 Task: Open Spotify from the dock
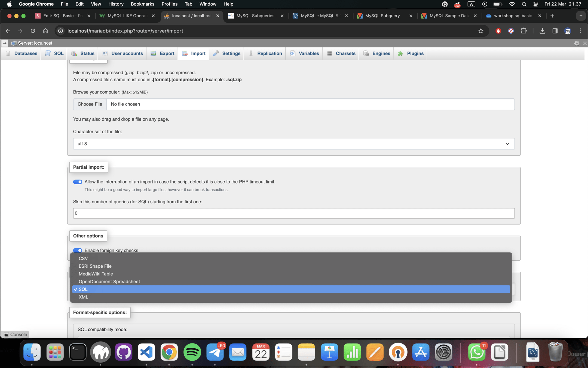coord(192,352)
